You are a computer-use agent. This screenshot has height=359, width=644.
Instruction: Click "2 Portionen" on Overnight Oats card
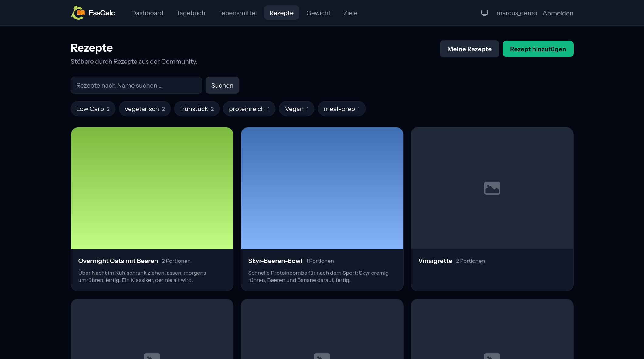[x=176, y=261]
